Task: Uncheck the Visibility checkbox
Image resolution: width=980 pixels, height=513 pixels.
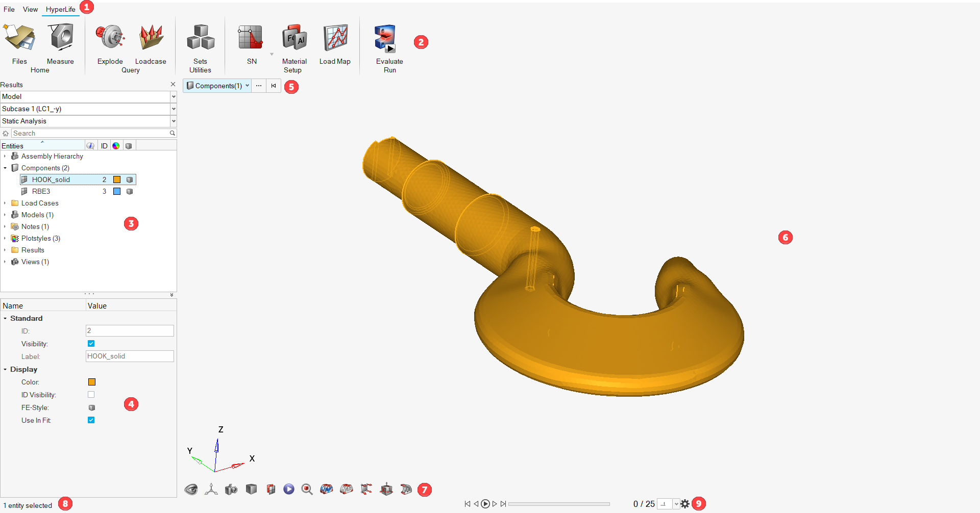Action: [91, 344]
